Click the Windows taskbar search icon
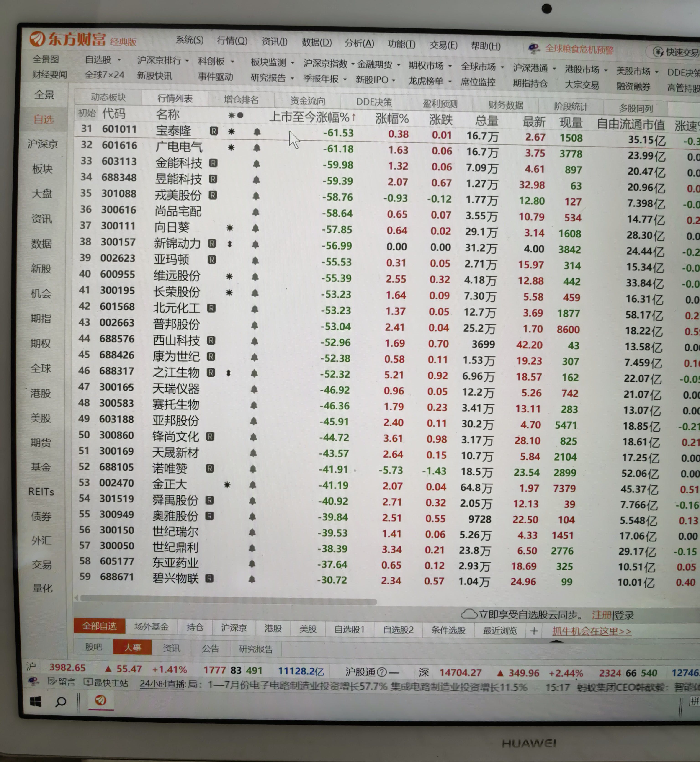Screen dimensions: 700x762 click(61, 702)
